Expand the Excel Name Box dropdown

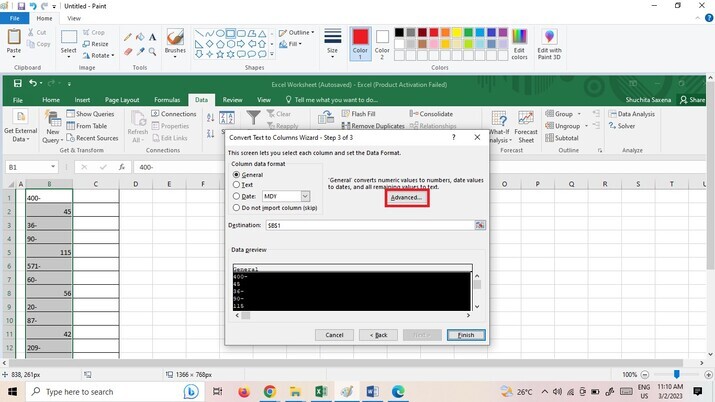53,167
